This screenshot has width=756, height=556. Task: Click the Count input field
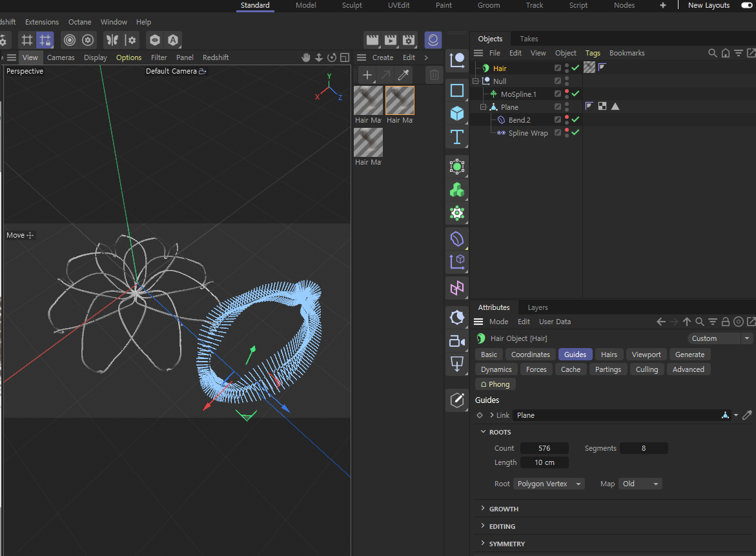click(x=544, y=448)
